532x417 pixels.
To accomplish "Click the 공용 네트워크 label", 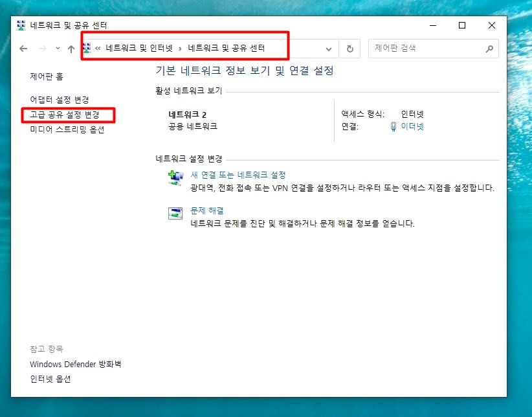I will coord(193,126).
